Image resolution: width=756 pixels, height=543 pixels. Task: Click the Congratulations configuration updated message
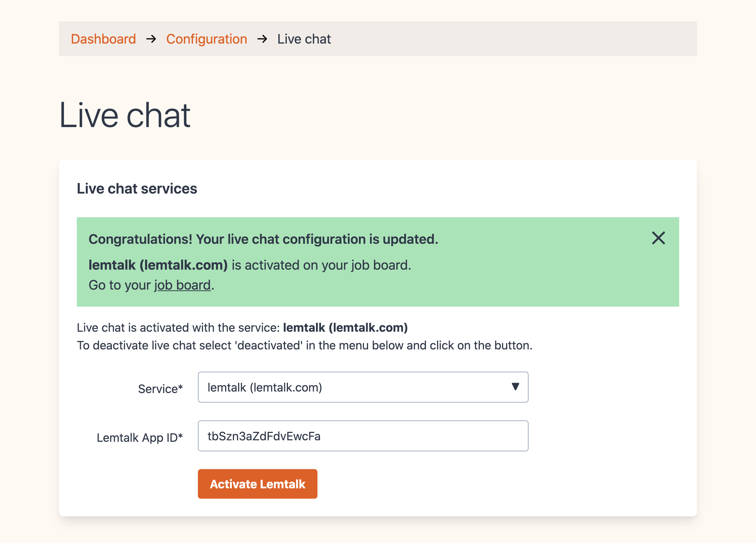[x=263, y=239]
